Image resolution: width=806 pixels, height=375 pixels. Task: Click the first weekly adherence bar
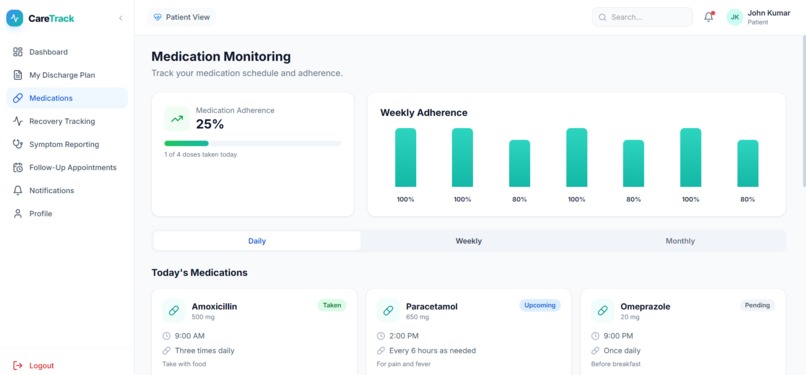click(406, 158)
